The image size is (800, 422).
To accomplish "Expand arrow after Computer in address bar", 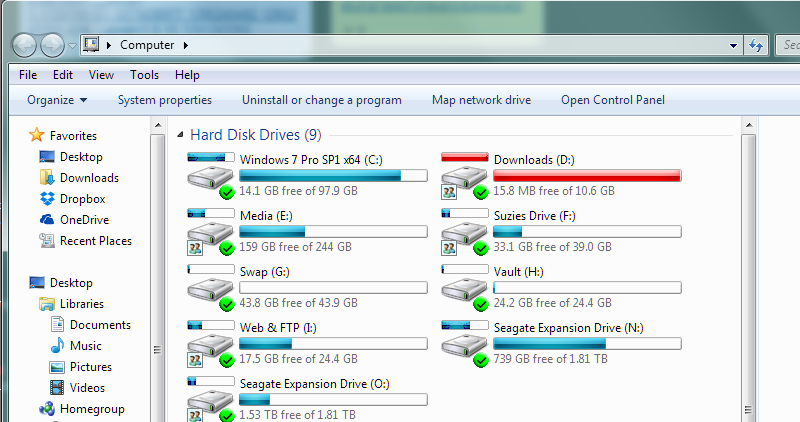I will 186,45.
